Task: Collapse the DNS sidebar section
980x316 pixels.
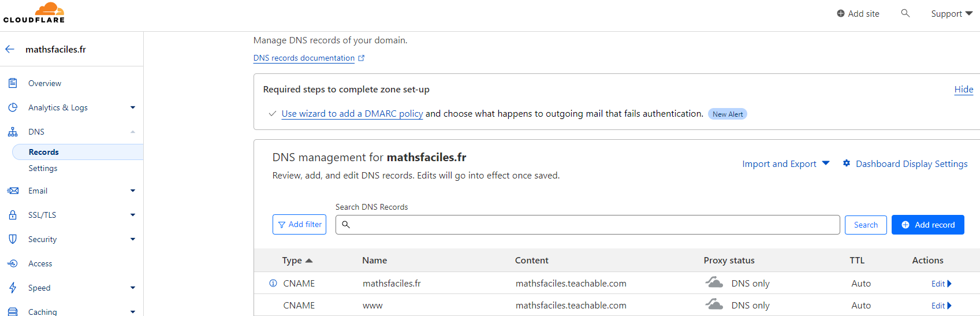Action: click(x=133, y=132)
